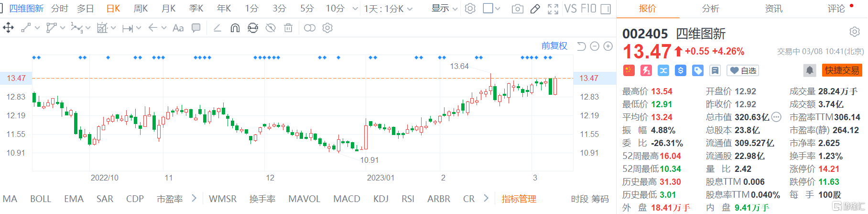This screenshot has width=868, height=214.
Task: Open chart settings gear in top bar
Action: tap(470, 9)
